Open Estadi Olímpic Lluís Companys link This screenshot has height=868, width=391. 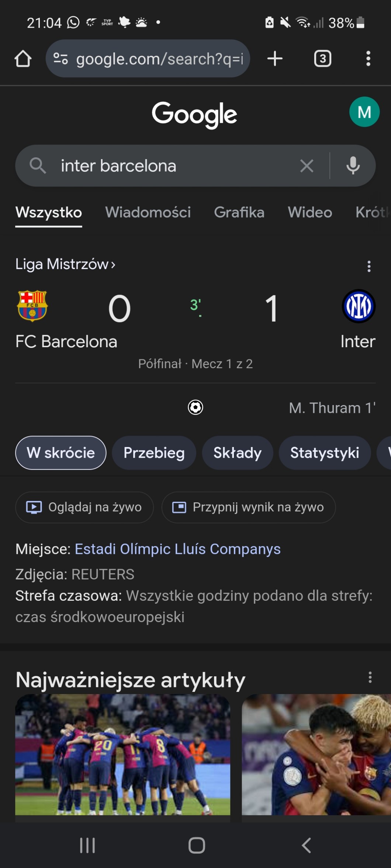click(177, 549)
